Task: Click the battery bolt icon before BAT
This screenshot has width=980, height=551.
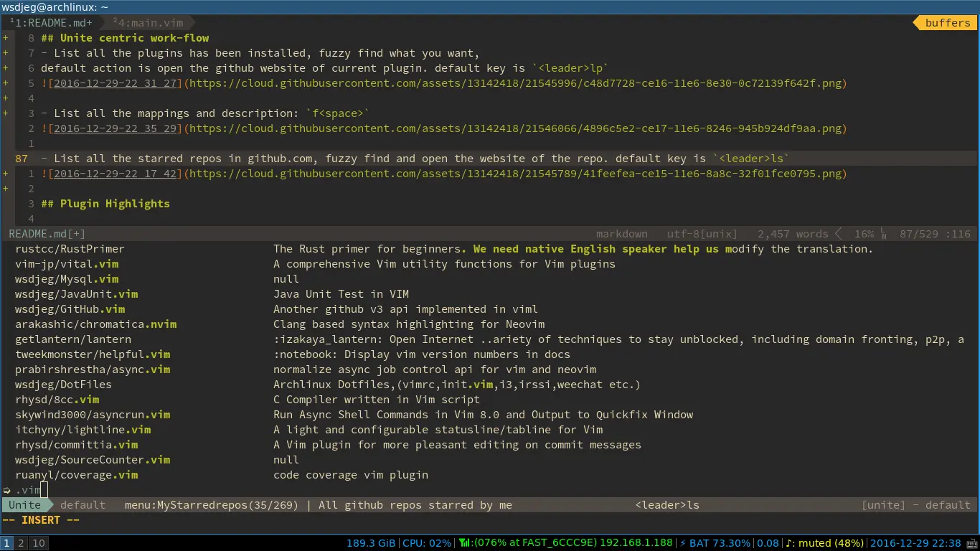Action: (683, 543)
